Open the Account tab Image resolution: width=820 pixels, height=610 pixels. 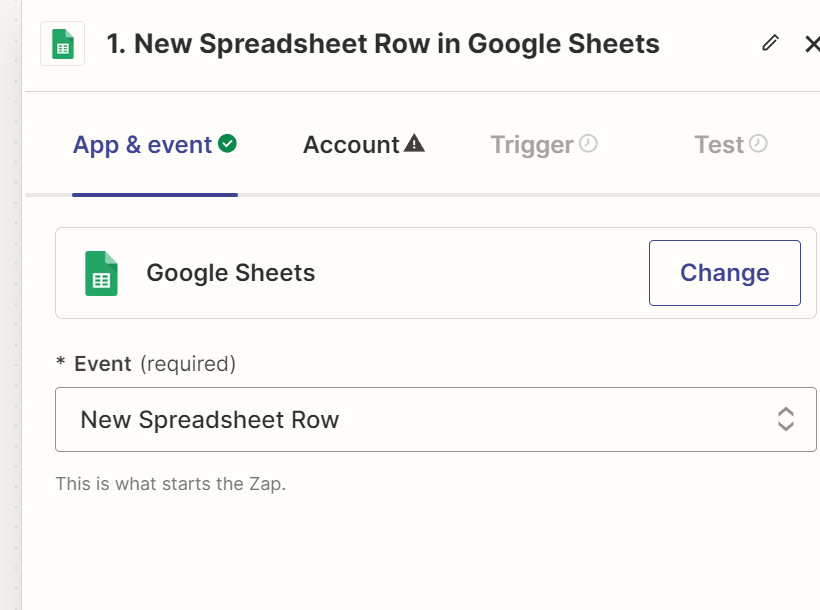pyautogui.click(x=351, y=145)
